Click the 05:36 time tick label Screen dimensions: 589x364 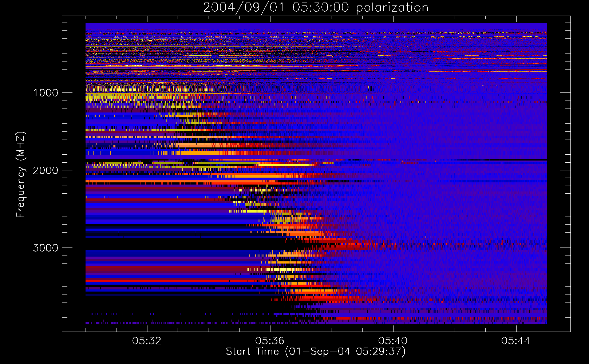270,341
